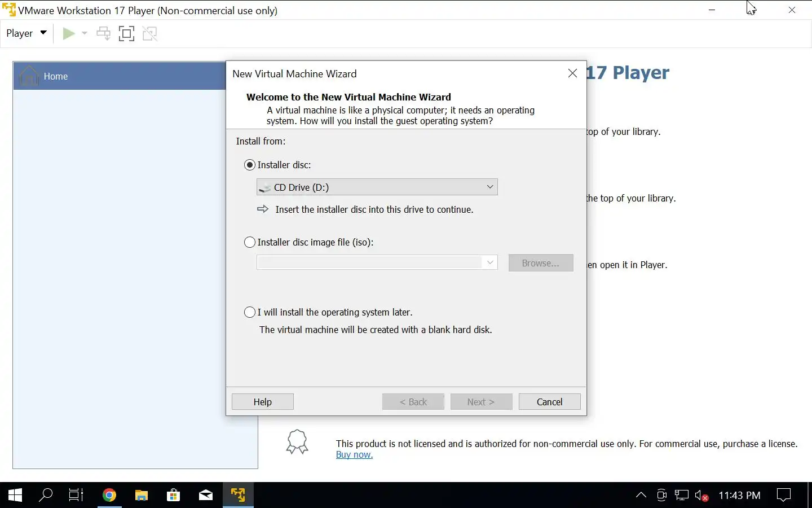Open taskbar Search magnifier
Viewport: 812px width, 508px height.
pyautogui.click(x=46, y=495)
